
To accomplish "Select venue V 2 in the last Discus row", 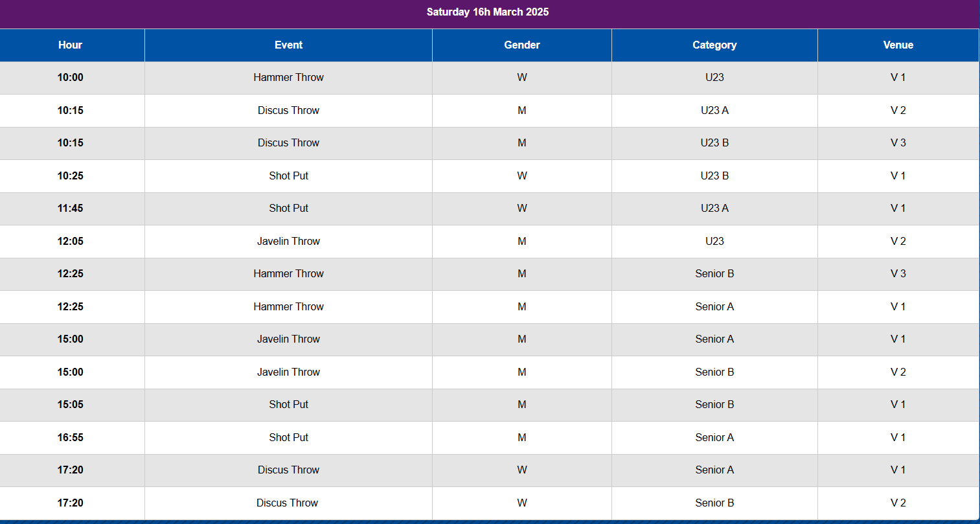I will (898, 503).
